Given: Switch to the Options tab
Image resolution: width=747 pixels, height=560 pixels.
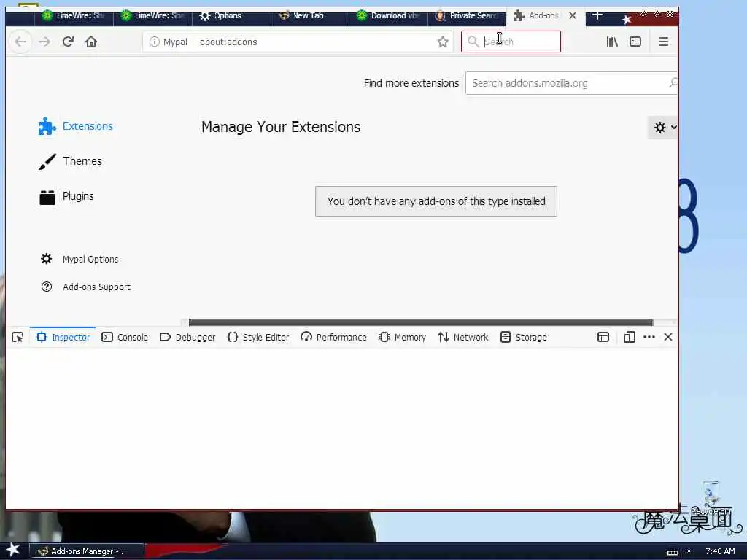Looking at the screenshot, I should [x=231, y=16].
